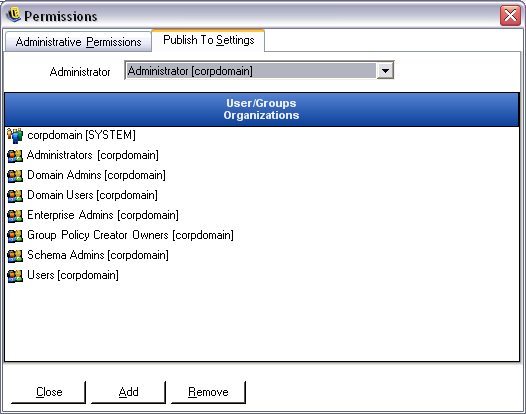Click the Permissions title bar app icon
Screen dimensions: 526x414
(13, 15)
